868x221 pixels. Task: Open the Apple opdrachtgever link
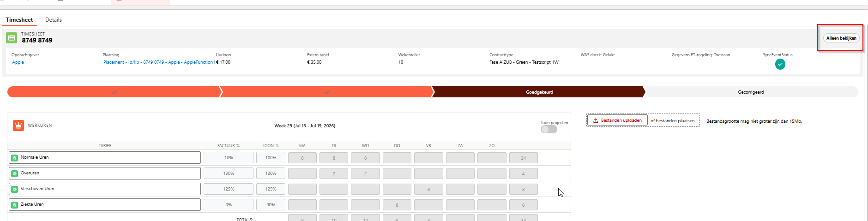[x=18, y=62]
